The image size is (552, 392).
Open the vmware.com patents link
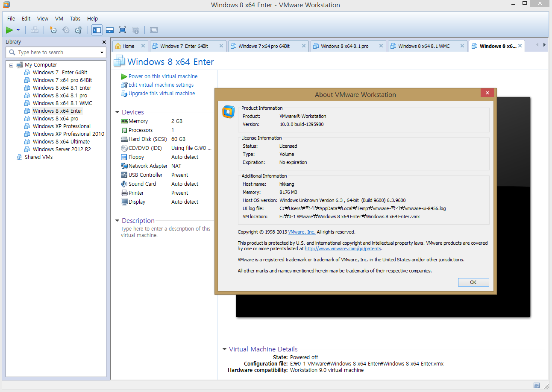tap(343, 249)
